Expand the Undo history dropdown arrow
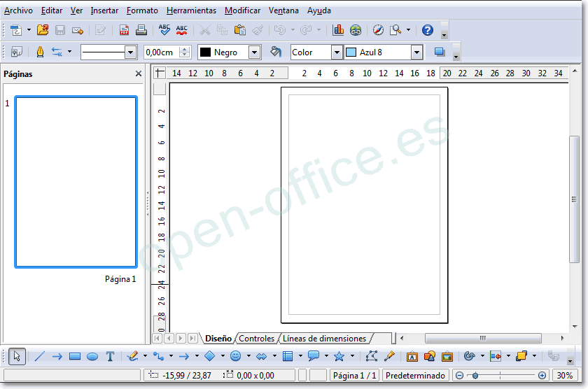Viewport: 588px width, 389px height. [293, 30]
